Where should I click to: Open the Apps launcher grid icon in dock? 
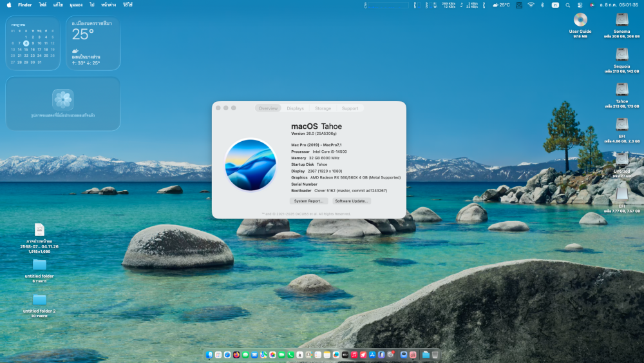coord(218,355)
